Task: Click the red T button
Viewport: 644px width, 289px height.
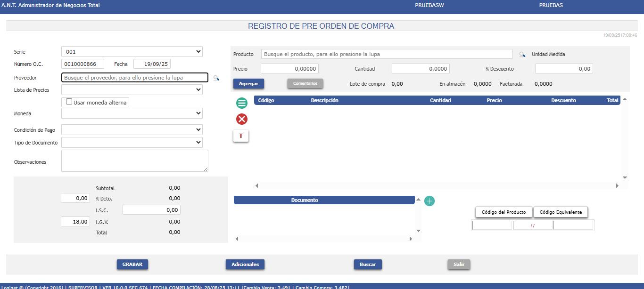Action: (x=241, y=136)
